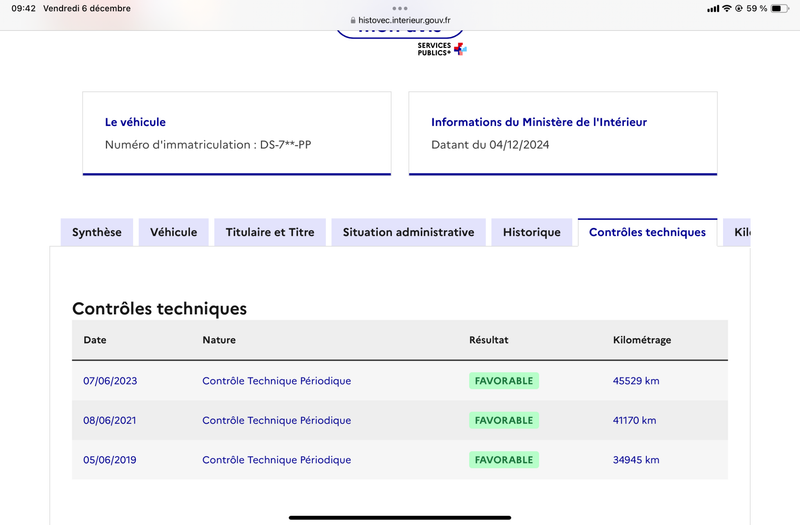Tap the Informations du Ministère de l'Intérieur heading
Image resolution: width=800 pixels, height=525 pixels.
tap(539, 122)
